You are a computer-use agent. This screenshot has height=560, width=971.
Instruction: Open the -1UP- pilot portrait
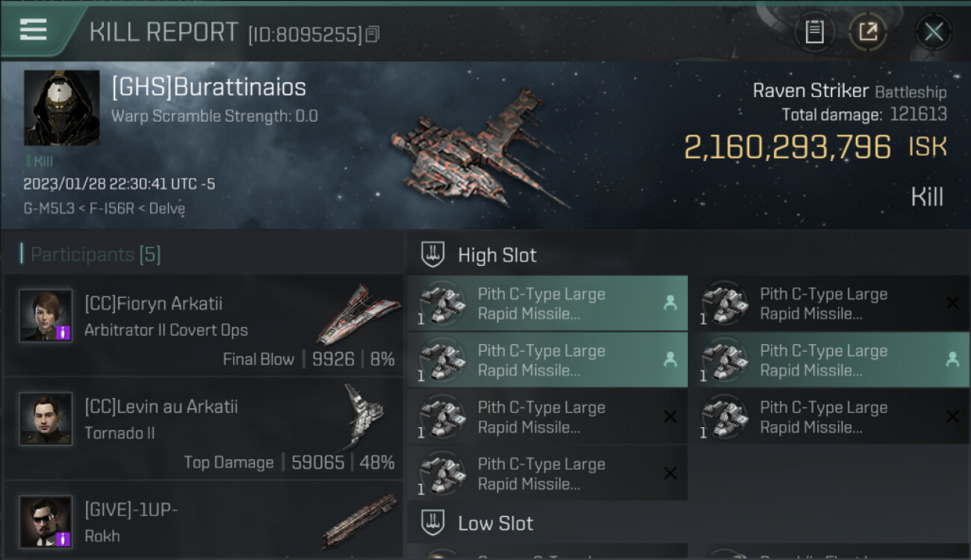pos(46,521)
